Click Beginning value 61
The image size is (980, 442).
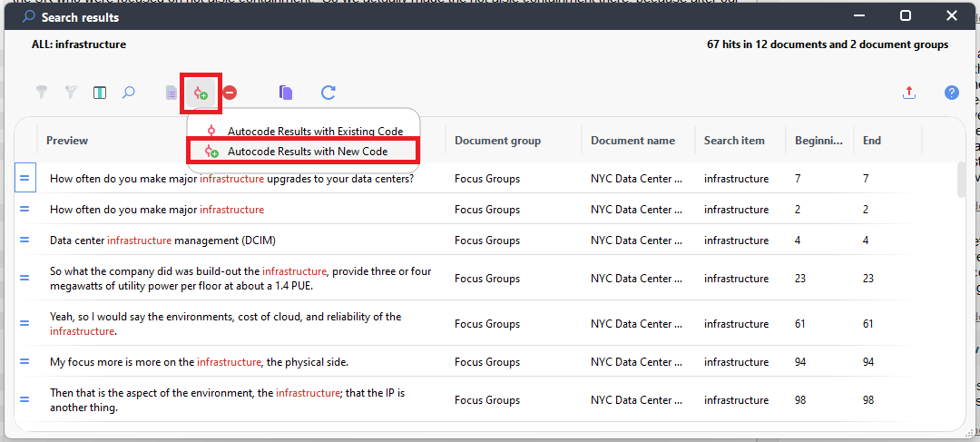(x=800, y=324)
